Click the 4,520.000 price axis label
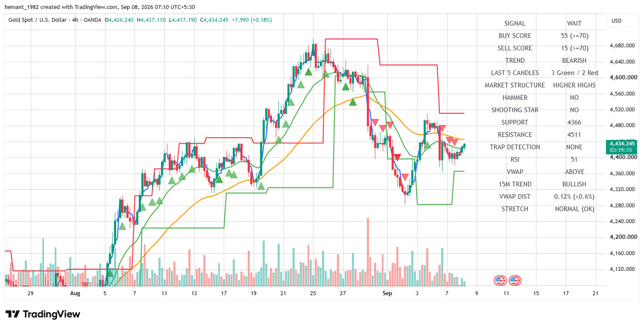The width and height of the screenshot is (644, 328). (x=623, y=110)
